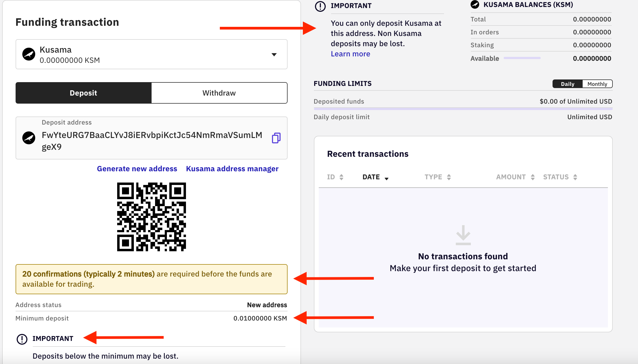
Task: Click the AMOUNT column header
Action: pos(511,177)
